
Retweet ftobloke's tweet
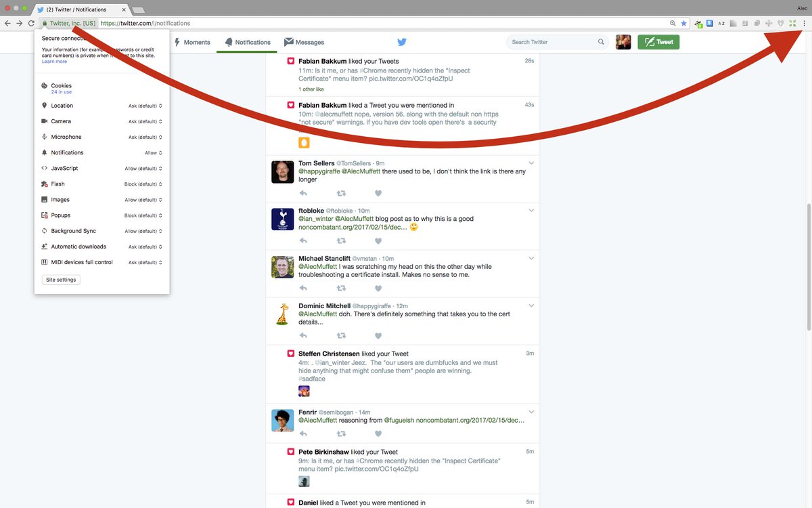pyautogui.click(x=341, y=240)
